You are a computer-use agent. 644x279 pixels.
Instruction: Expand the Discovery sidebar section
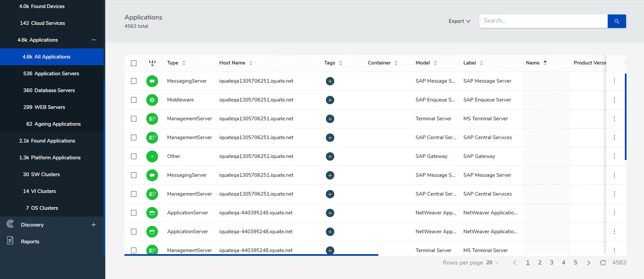pos(93,225)
